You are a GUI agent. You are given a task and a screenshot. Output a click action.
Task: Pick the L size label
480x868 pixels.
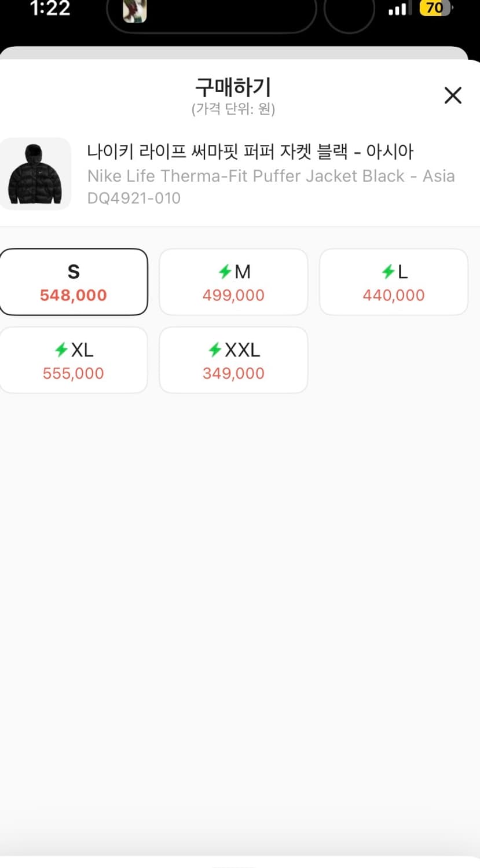tap(403, 271)
